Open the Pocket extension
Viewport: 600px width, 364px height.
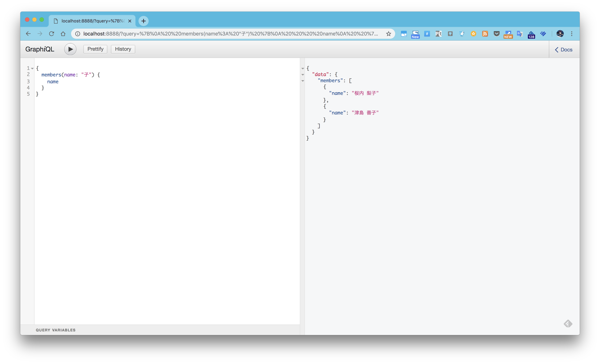[496, 34]
